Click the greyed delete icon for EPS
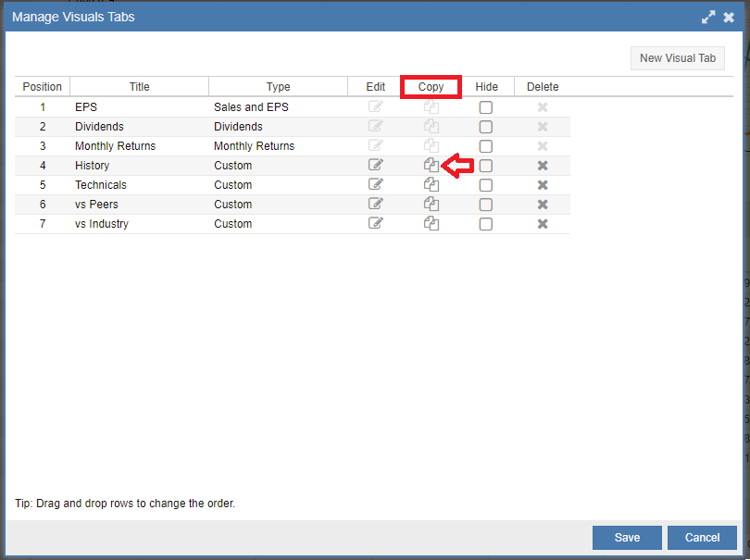The image size is (750, 560). 543,107
